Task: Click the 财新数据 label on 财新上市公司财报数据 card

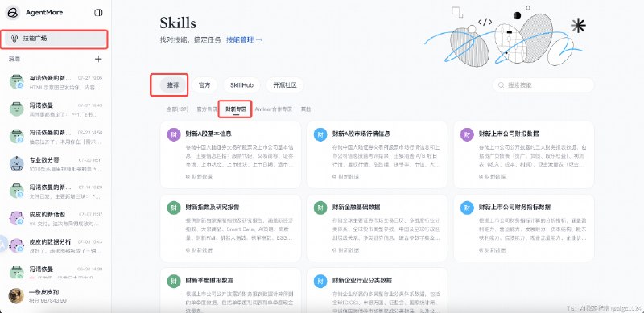Action: (496, 177)
